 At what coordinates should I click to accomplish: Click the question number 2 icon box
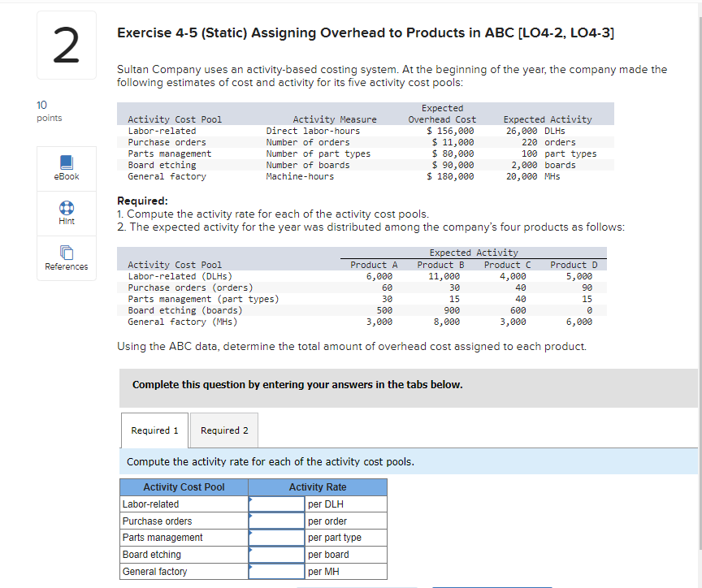point(66,45)
